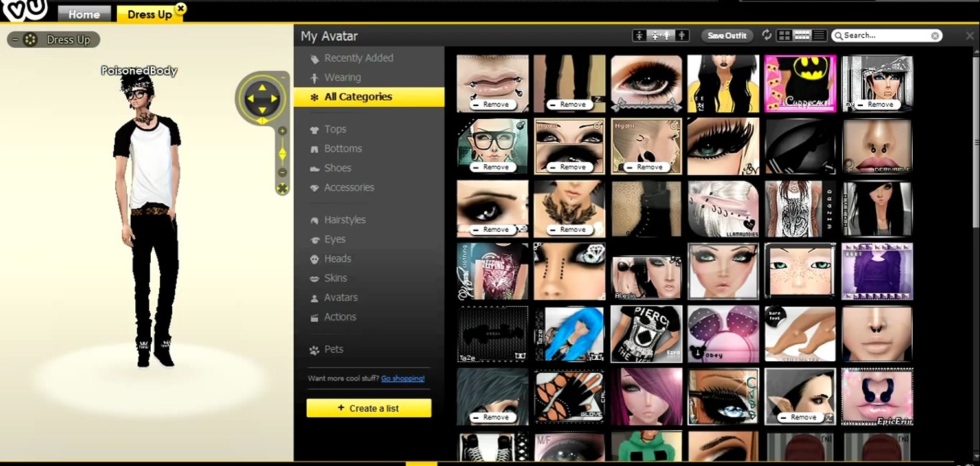Select the third avatar view toggle
Screen dimensions: 980x466
682,36
